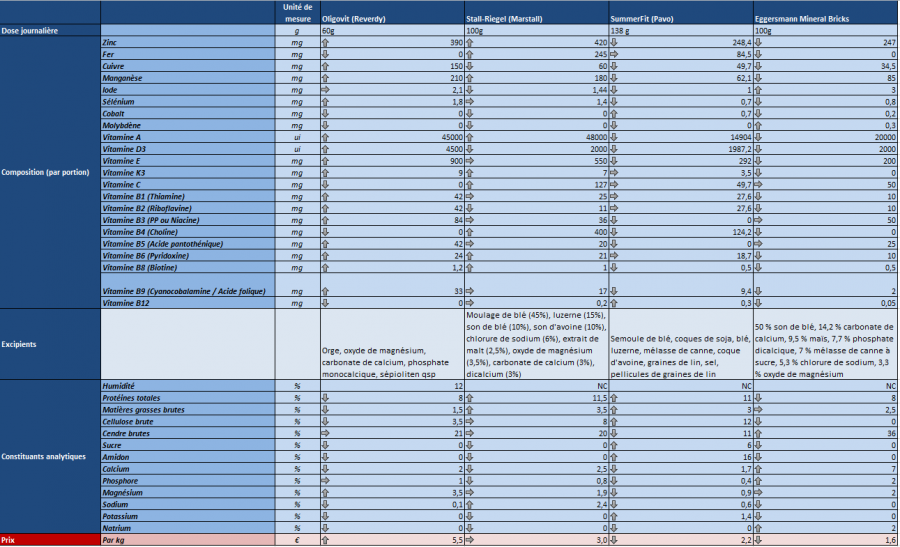This screenshot has height=547, width=900.
Task: Click the right arrow icon in Oligovit's Iode cell
Action: 325,88
